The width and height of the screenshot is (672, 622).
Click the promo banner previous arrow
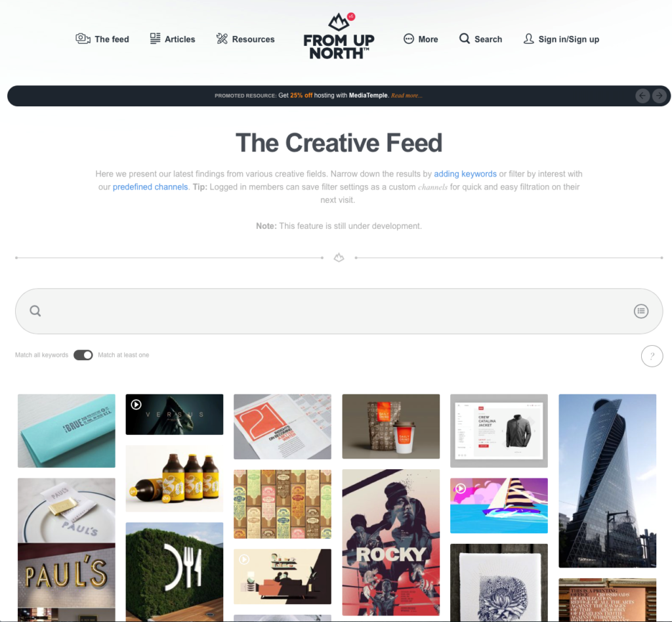point(642,96)
